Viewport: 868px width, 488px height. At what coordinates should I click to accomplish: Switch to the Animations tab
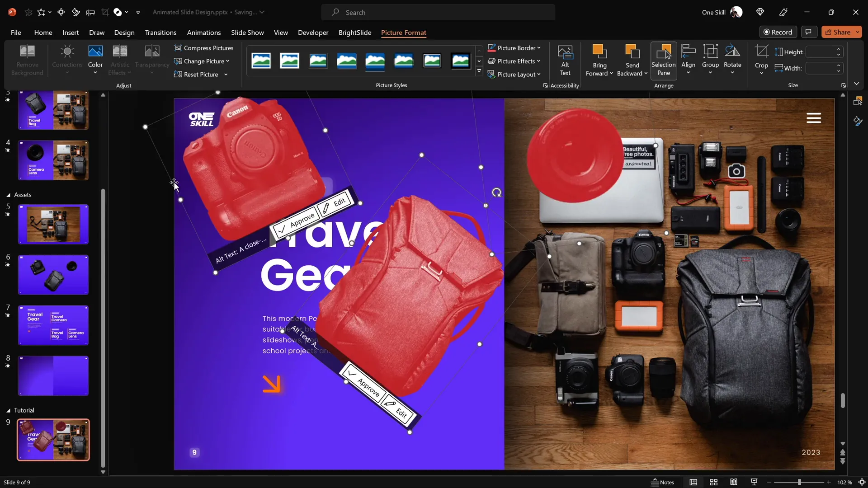(204, 33)
